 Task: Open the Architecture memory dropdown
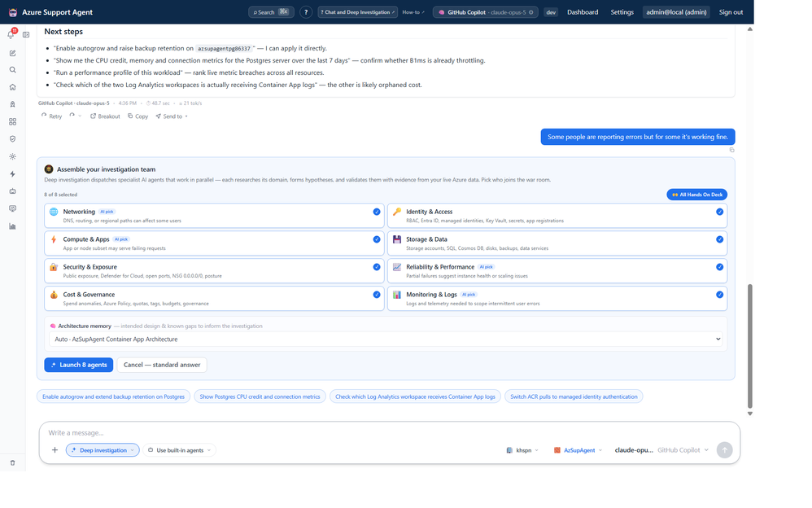pyautogui.click(x=387, y=339)
